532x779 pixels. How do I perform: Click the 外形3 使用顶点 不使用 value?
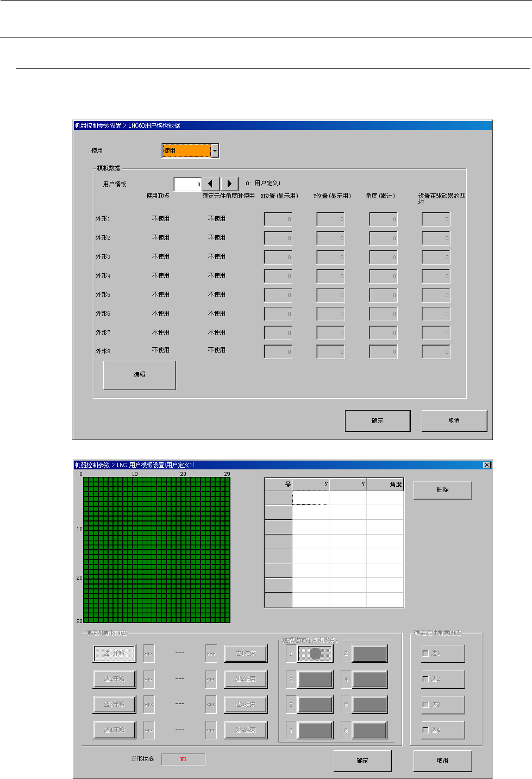click(x=161, y=256)
